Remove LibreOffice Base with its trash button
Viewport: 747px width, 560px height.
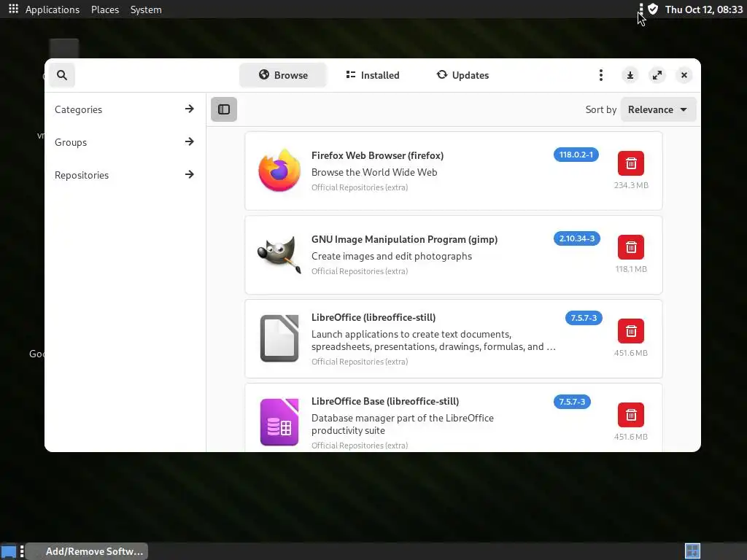[x=631, y=415]
